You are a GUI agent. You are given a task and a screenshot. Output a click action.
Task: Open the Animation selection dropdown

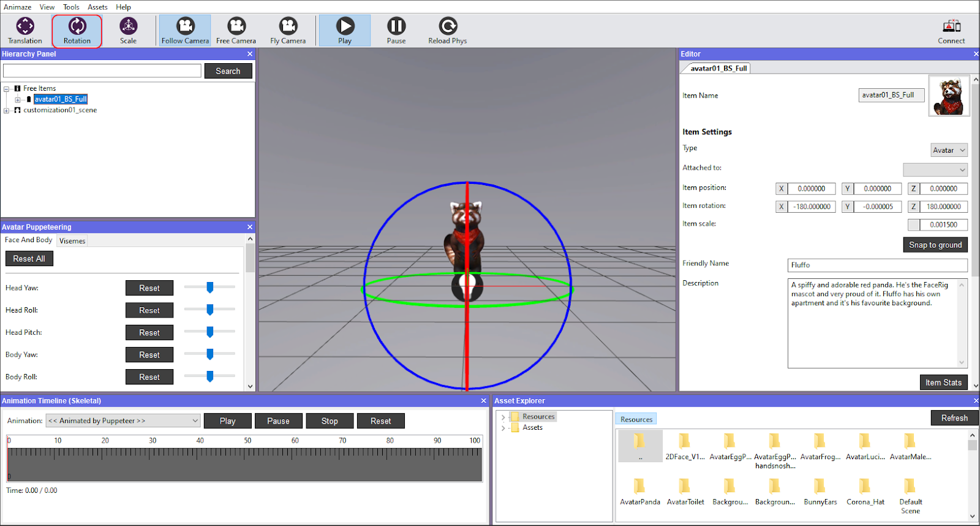(x=123, y=421)
